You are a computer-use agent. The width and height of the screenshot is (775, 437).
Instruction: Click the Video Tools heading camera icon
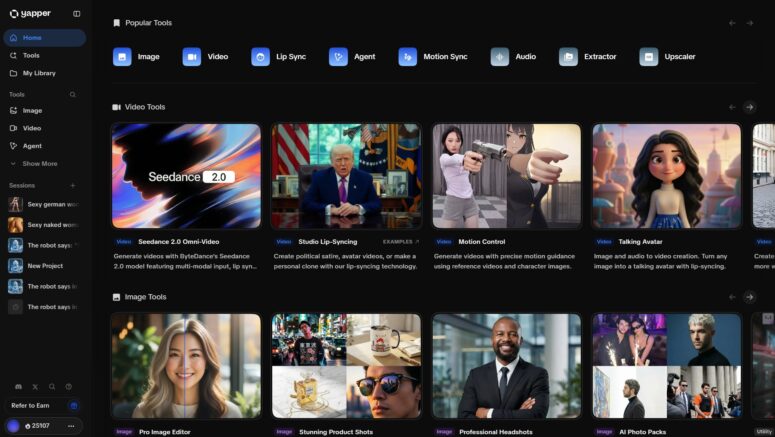(117, 107)
